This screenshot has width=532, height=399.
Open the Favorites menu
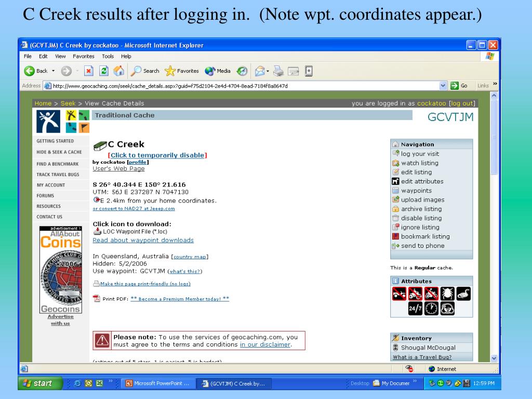(x=84, y=56)
